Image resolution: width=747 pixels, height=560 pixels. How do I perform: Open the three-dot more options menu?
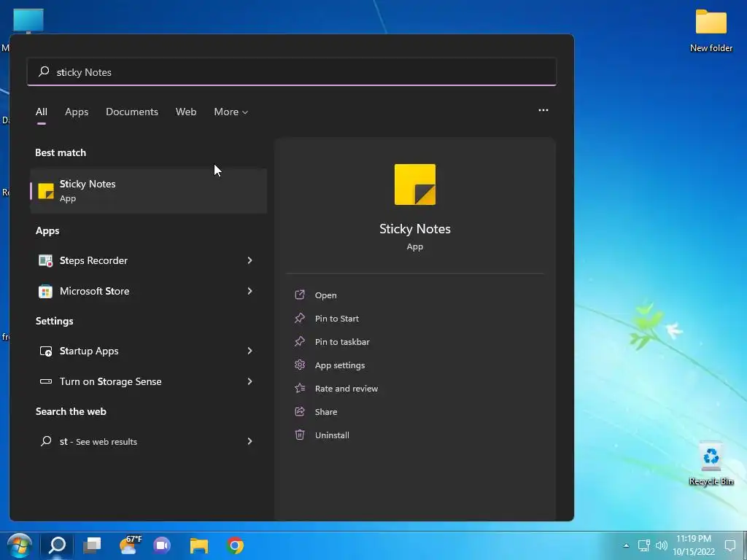pyautogui.click(x=543, y=110)
